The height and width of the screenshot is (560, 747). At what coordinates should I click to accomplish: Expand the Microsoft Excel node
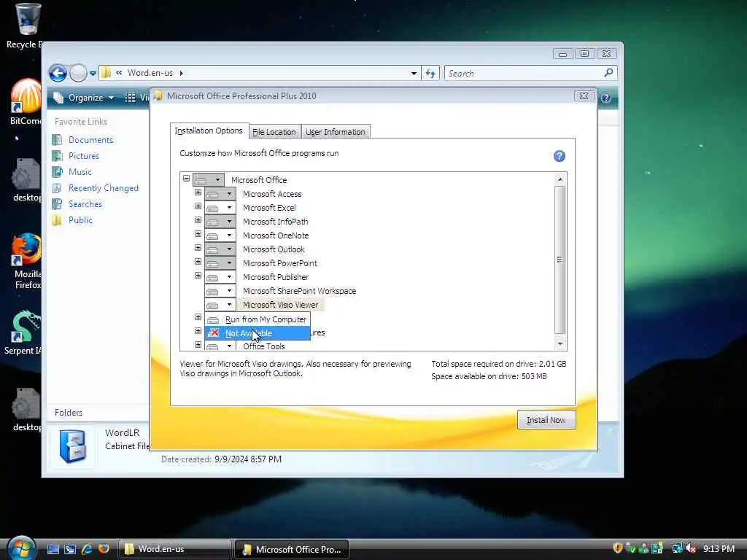click(x=198, y=206)
